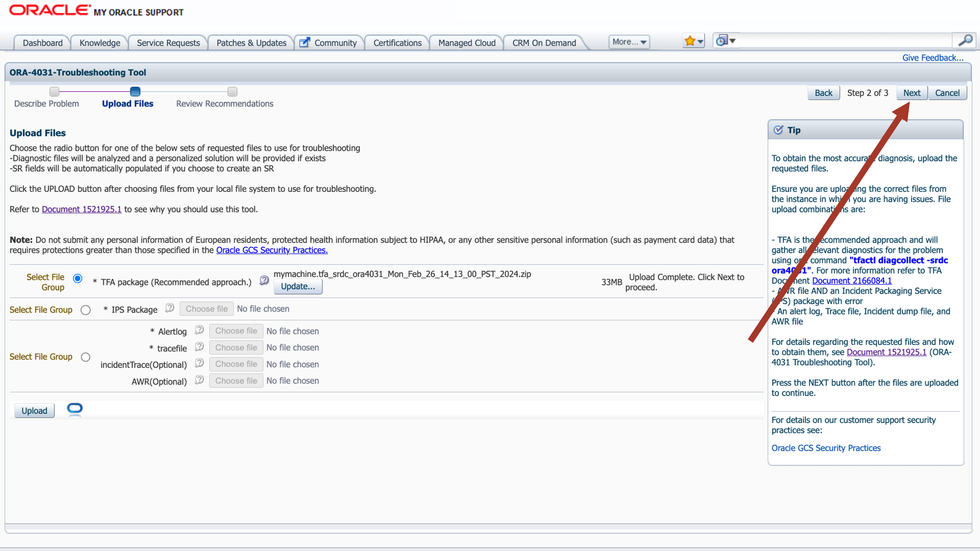
Task: Click help icon beside tracefile
Action: click(199, 347)
